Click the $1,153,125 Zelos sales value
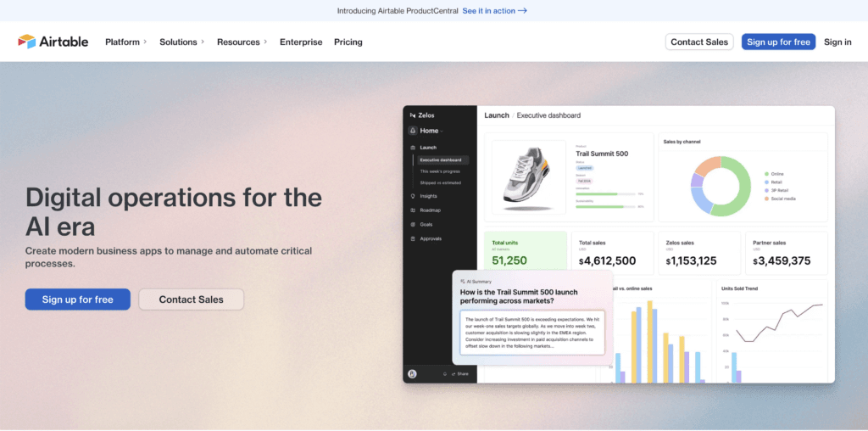868x431 pixels. pyautogui.click(x=692, y=261)
